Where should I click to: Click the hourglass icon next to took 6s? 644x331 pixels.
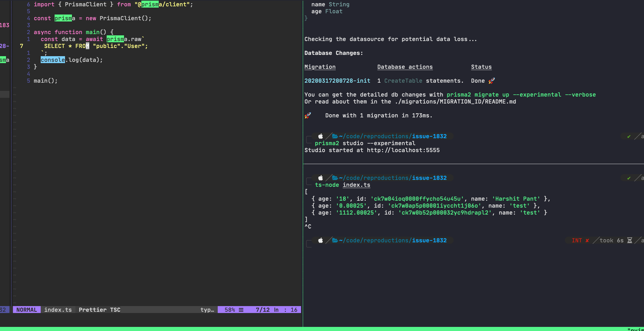point(630,240)
